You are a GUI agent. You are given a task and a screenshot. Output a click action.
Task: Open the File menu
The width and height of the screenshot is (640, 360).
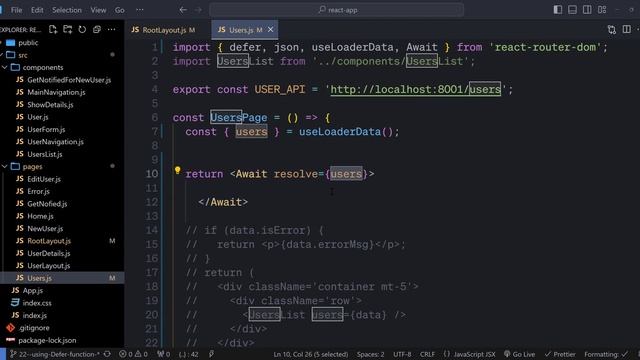coord(16,10)
